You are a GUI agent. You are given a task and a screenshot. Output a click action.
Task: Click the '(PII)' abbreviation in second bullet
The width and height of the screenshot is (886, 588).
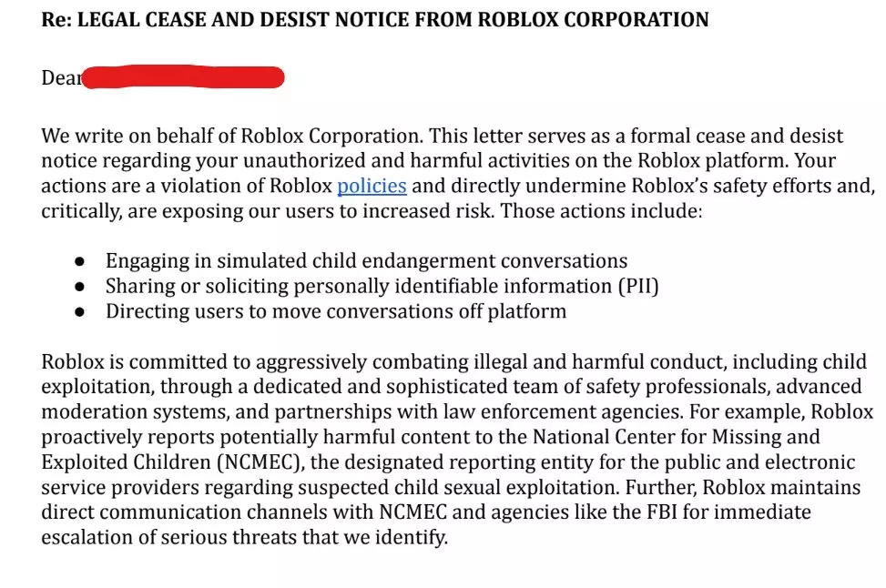[638, 287]
